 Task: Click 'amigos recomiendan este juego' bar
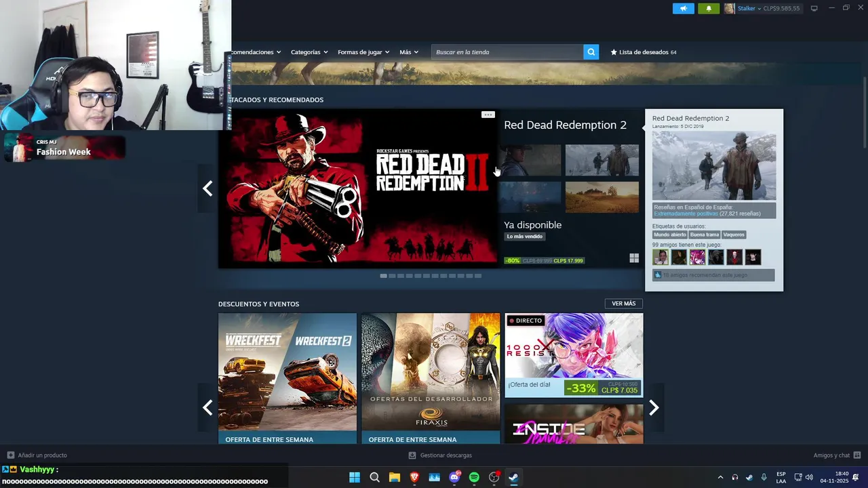tap(713, 275)
